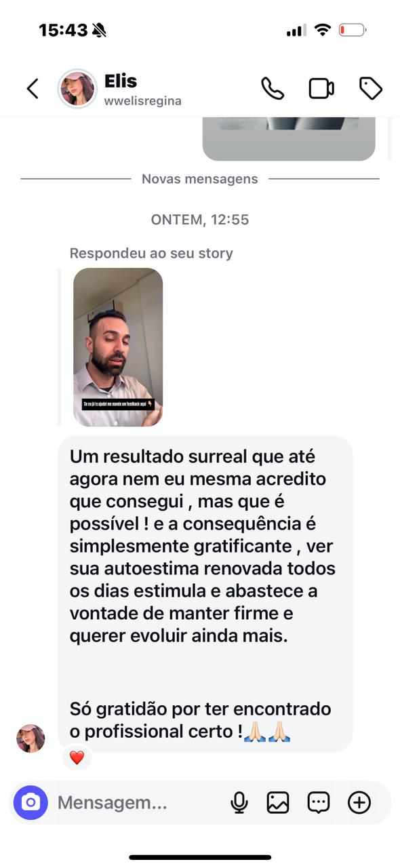Tap the Elis name in header
Screen dimensions: 400x868
click(121, 81)
